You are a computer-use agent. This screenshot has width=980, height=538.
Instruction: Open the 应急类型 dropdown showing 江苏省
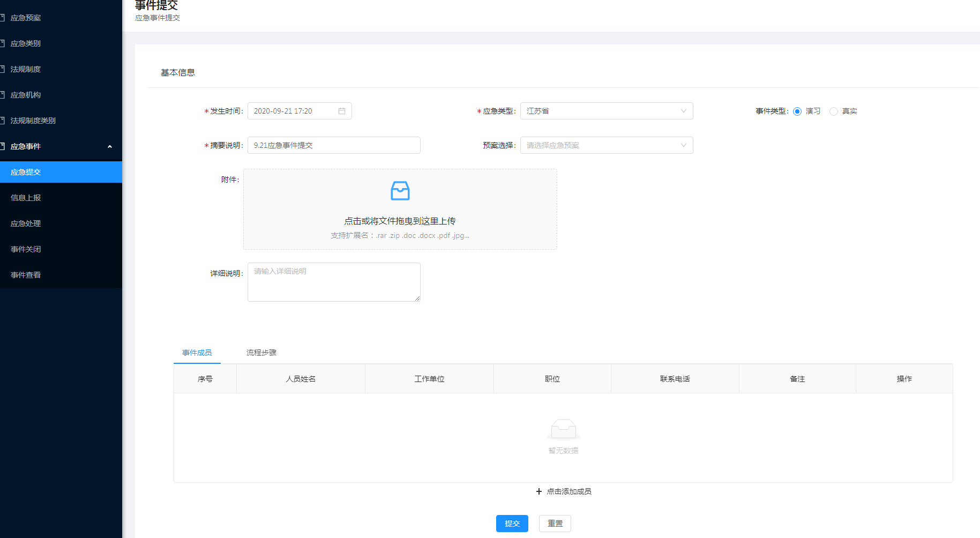[607, 111]
